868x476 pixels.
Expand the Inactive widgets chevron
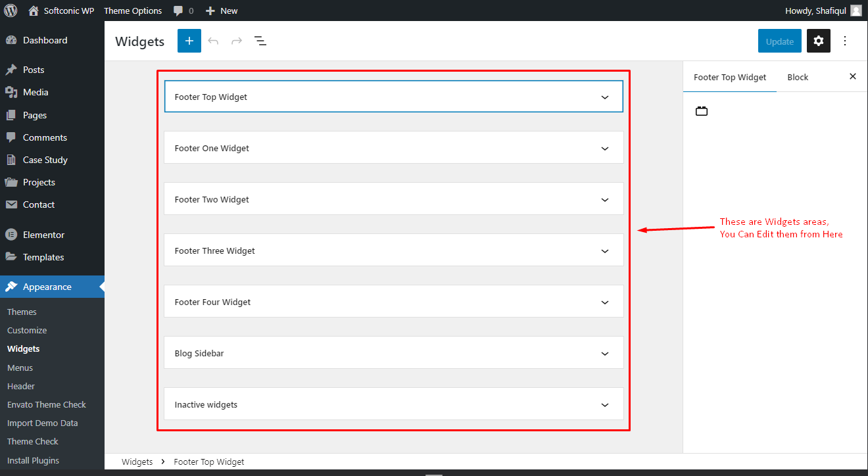(605, 405)
